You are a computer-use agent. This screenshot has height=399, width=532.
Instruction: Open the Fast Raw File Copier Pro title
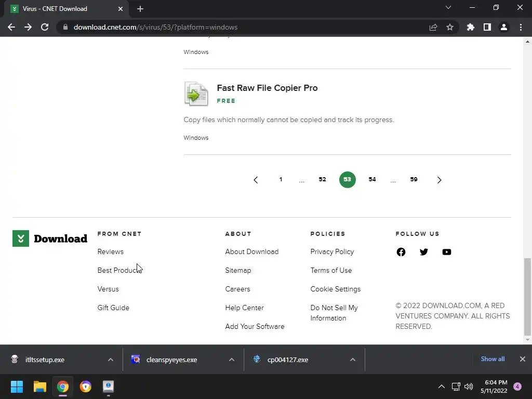coord(268,88)
